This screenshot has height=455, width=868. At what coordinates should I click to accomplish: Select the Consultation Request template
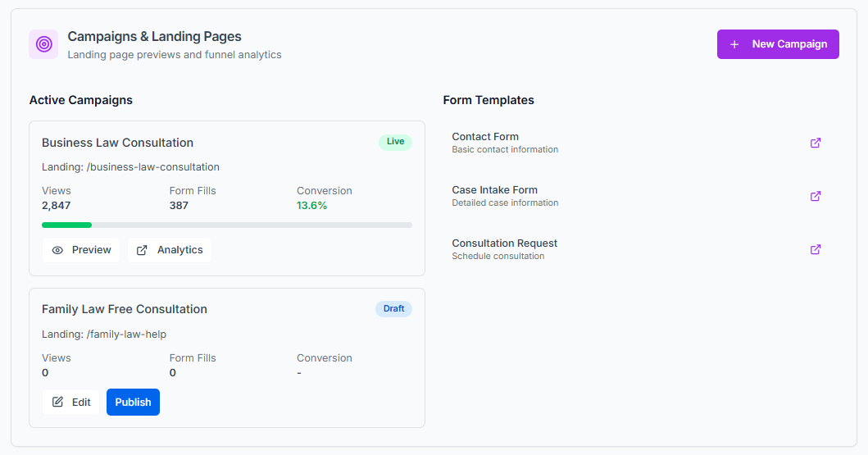pyautogui.click(x=504, y=243)
